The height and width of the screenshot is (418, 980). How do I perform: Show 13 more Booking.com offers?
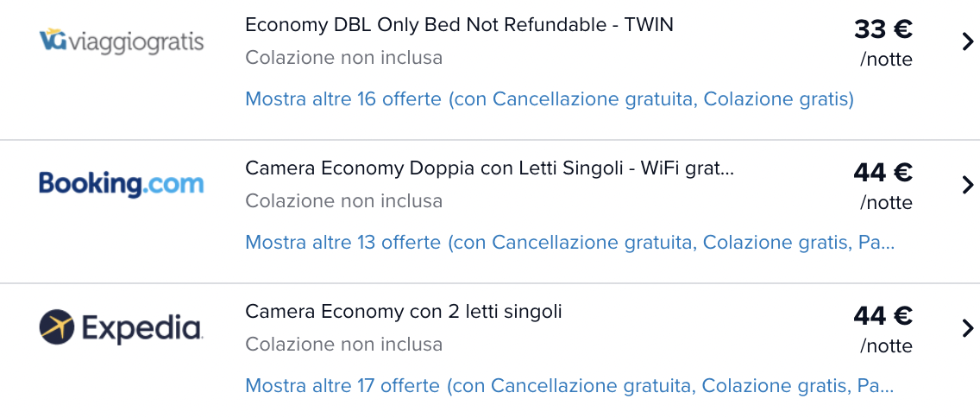[570, 242]
